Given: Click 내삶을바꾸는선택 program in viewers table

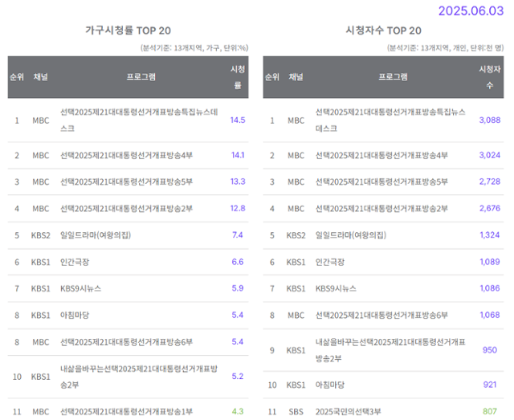Looking at the screenshot, I should [390, 350].
